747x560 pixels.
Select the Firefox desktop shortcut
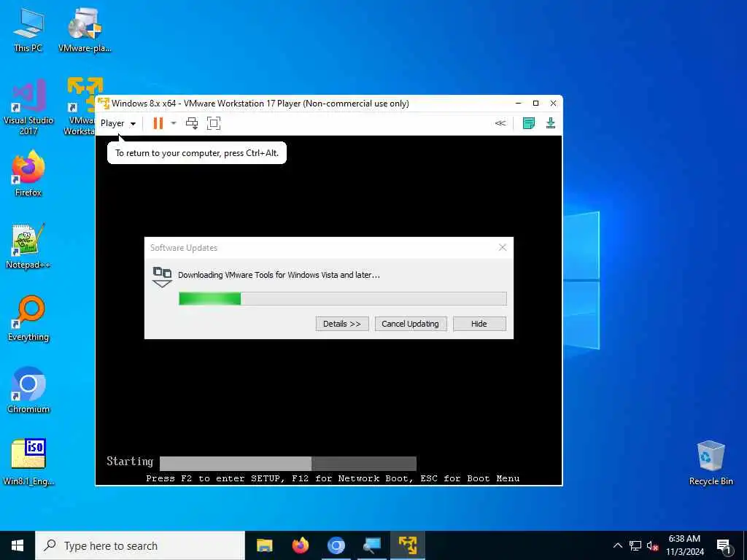pyautogui.click(x=28, y=174)
